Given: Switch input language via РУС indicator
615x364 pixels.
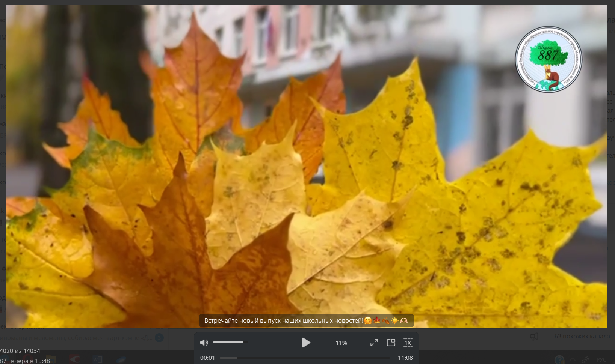Looking at the screenshot, I should point(601,359).
